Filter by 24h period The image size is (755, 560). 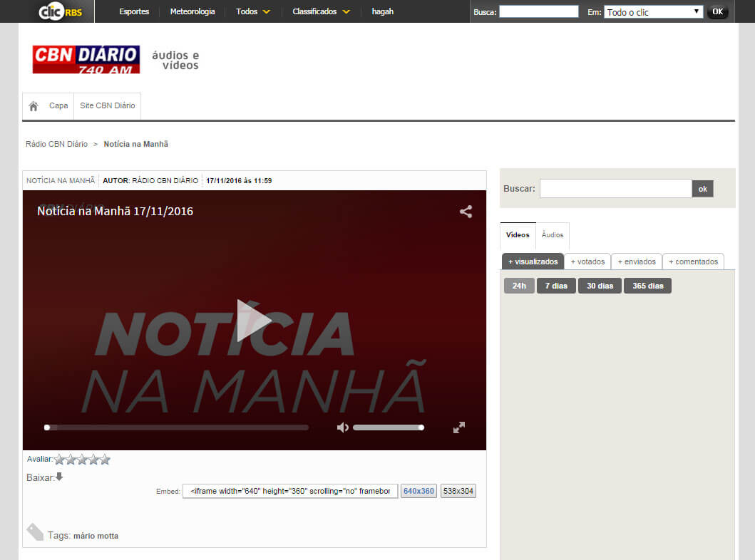[x=519, y=286]
